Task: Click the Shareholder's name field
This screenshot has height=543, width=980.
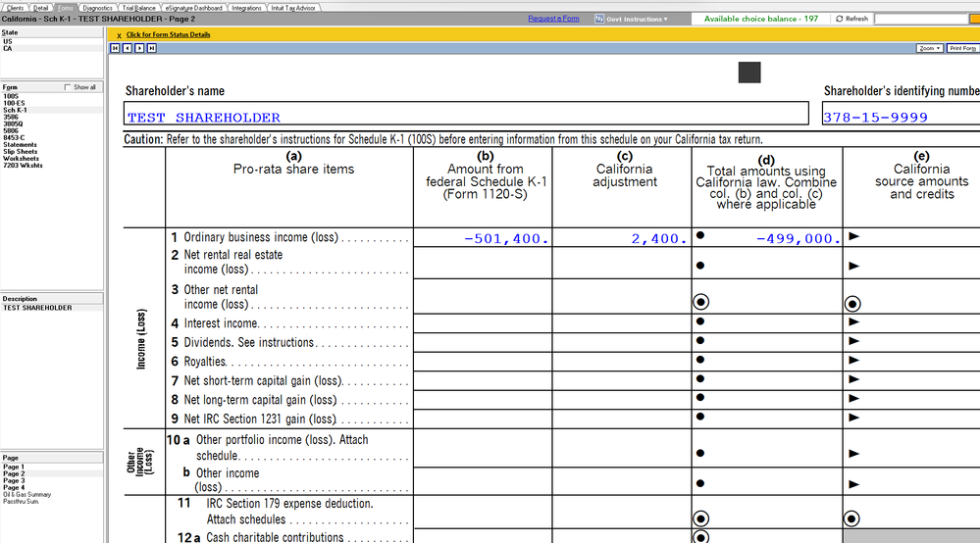Action: [x=466, y=114]
